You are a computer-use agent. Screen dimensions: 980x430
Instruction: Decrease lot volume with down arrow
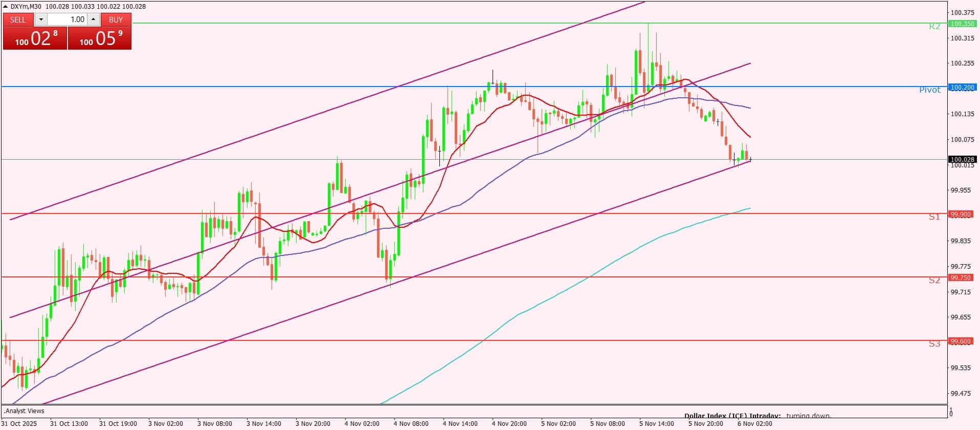[41, 19]
